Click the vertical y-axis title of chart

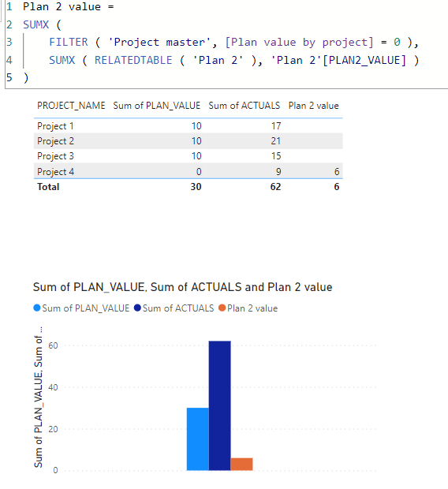coord(39,397)
